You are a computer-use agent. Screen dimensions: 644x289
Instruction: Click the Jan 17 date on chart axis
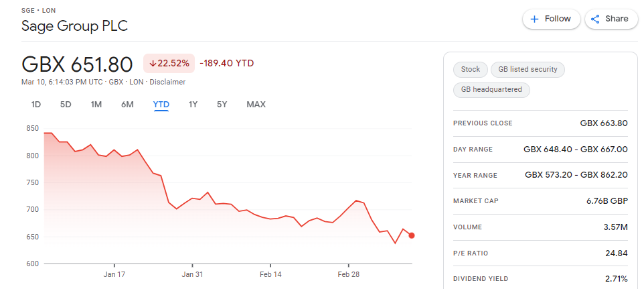pyautogui.click(x=114, y=275)
